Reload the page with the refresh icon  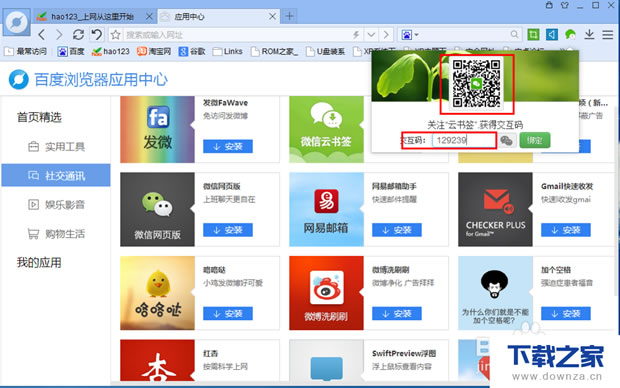[x=78, y=35]
